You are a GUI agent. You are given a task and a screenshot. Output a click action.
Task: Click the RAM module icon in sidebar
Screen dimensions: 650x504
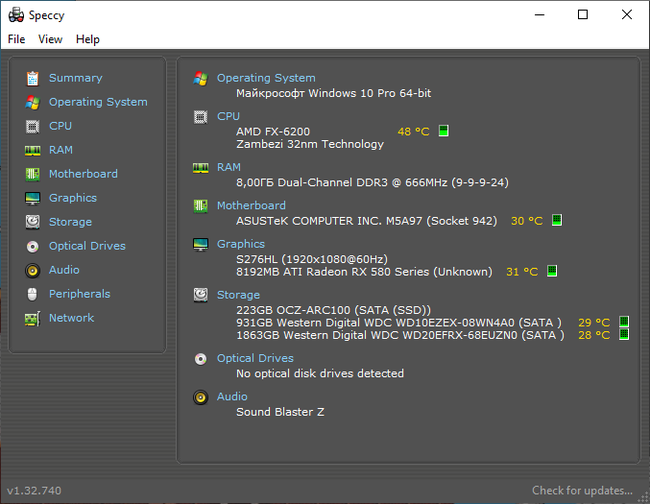point(33,150)
